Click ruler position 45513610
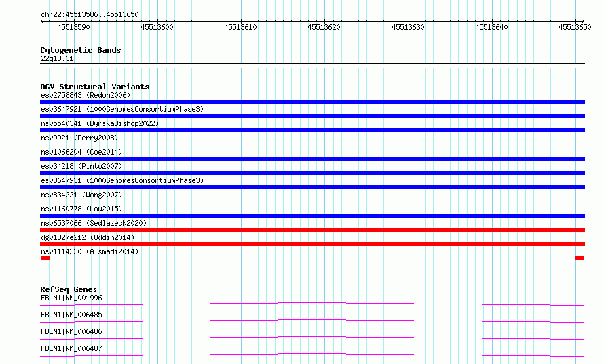This screenshot has height=364, width=604. coord(241,27)
